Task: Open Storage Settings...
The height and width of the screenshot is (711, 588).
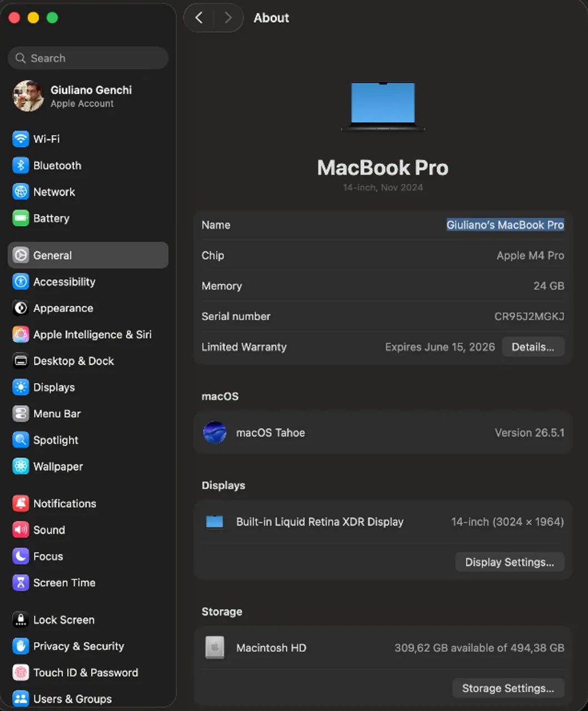Action: click(508, 688)
